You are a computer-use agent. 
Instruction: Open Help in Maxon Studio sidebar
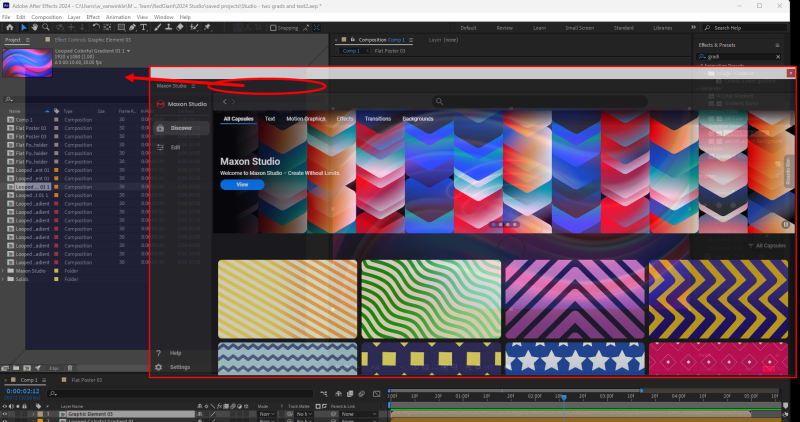coord(175,353)
